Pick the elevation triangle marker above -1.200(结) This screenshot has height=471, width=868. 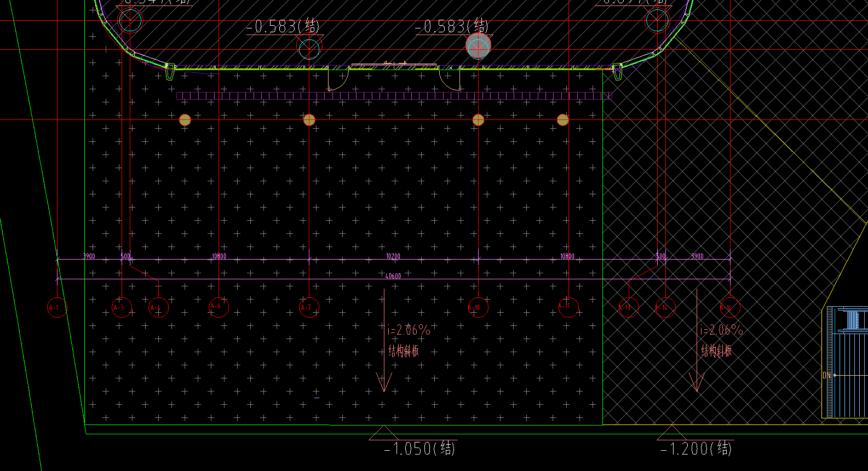tap(671, 433)
